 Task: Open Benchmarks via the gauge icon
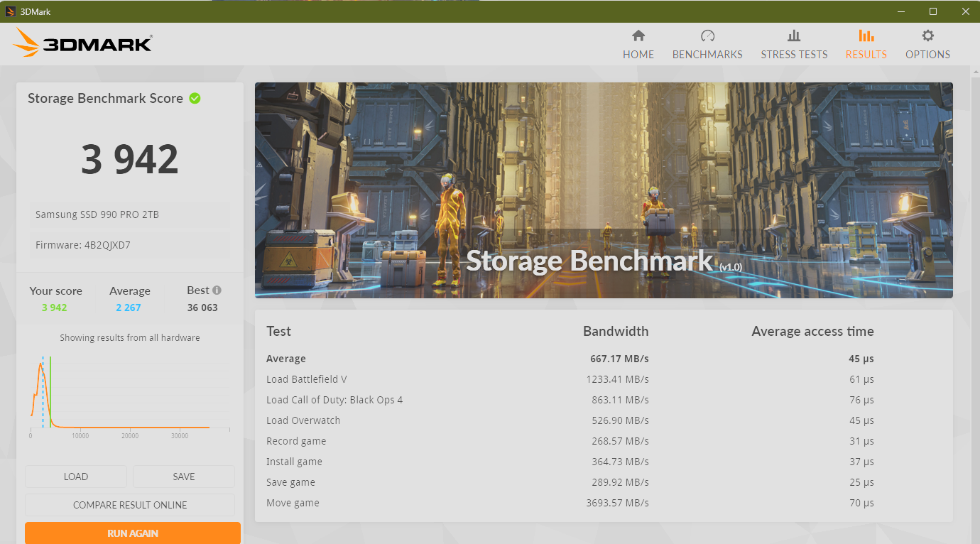(707, 36)
